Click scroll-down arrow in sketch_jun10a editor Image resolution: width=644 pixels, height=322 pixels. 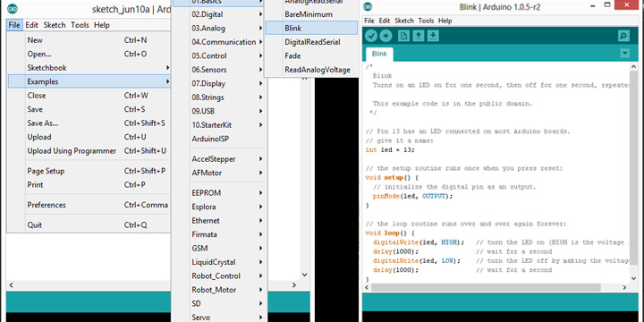click(x=304, y=275)
